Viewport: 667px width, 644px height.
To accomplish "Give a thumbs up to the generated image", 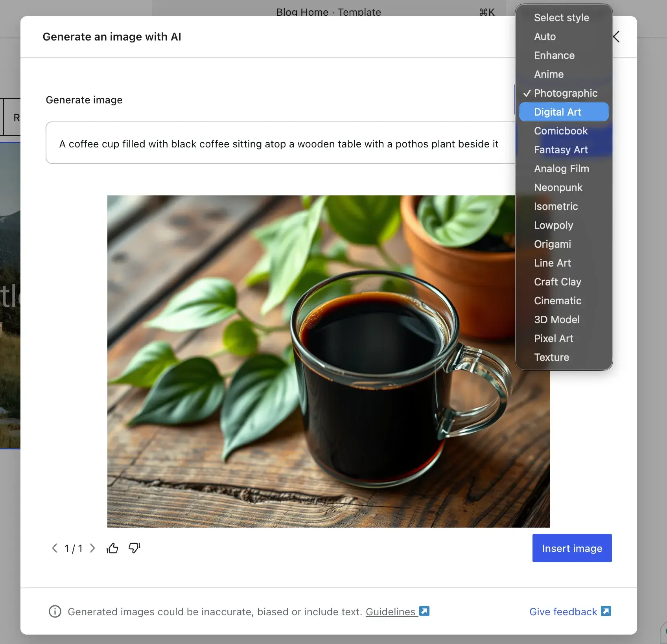I will tap(113, 548).
